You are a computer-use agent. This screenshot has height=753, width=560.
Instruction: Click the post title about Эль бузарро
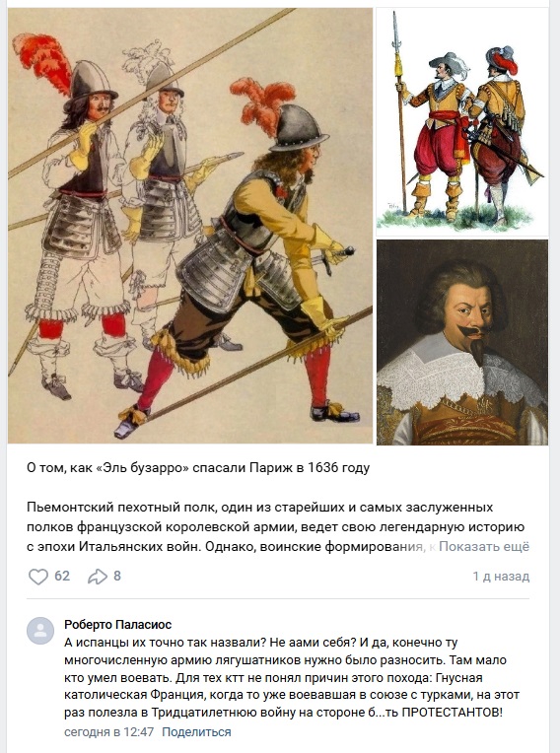click(x=198, y=468)
